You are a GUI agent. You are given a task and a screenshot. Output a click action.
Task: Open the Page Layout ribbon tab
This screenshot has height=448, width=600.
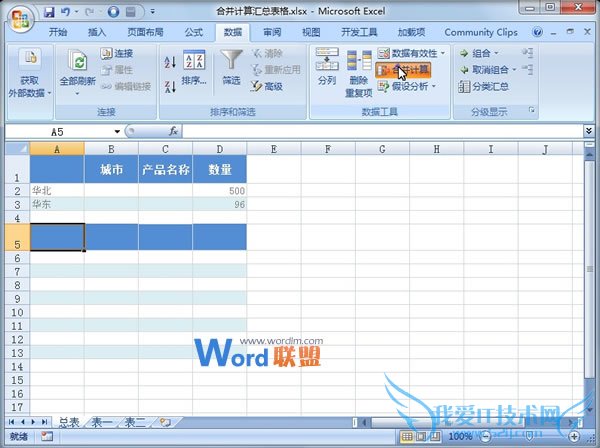(145, 32)
